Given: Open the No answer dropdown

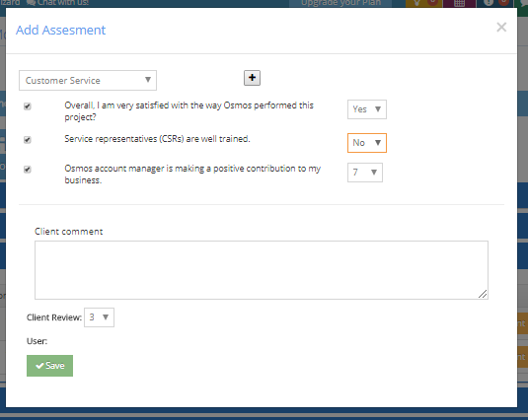Looking at the screenshot, I should tap(367, 143).
